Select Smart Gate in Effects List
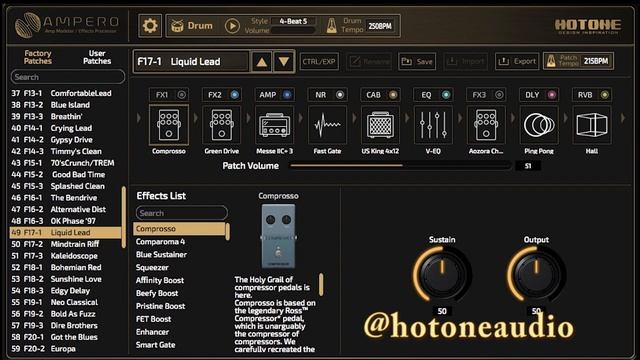This screenshot has width=640, height=360. point(156,345)
